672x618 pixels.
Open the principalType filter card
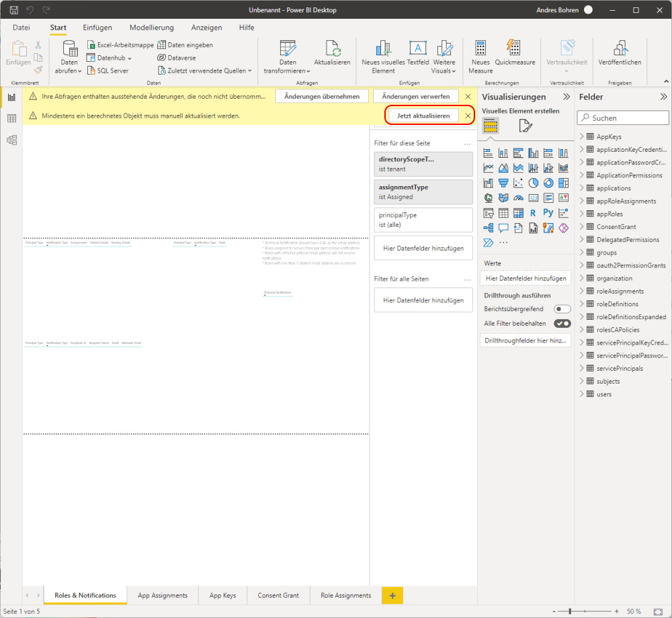tap(423, 220)
